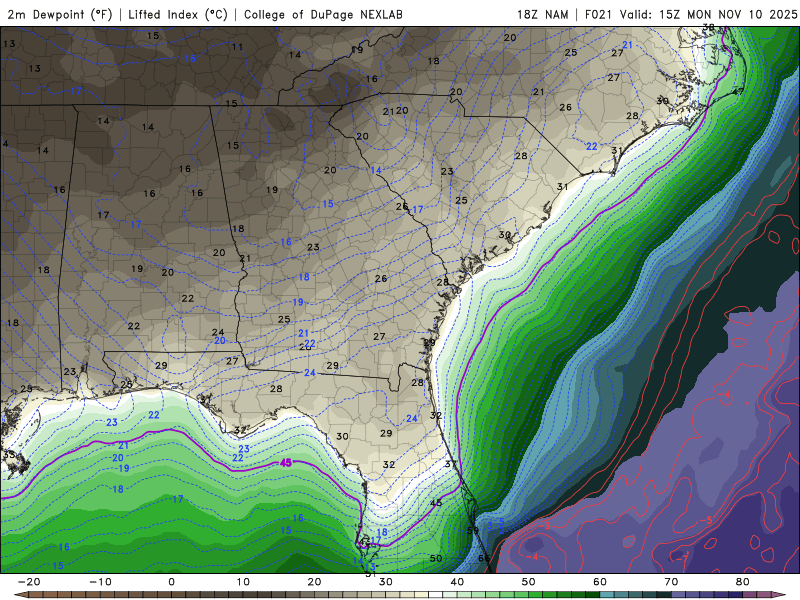Click the "0" color scale label
Viewport: 800px width, 600px height.
(x=171, y=582)
